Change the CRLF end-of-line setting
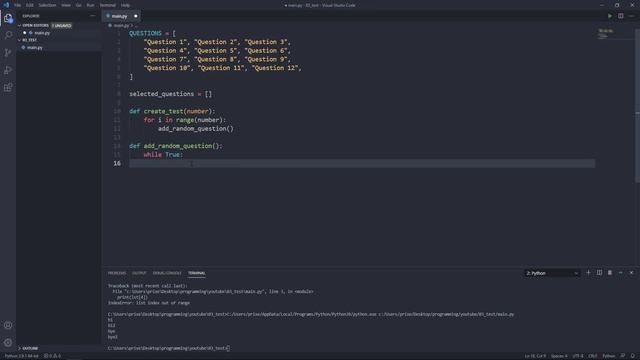Screen dimensions: 640x360 coord(593,356)
